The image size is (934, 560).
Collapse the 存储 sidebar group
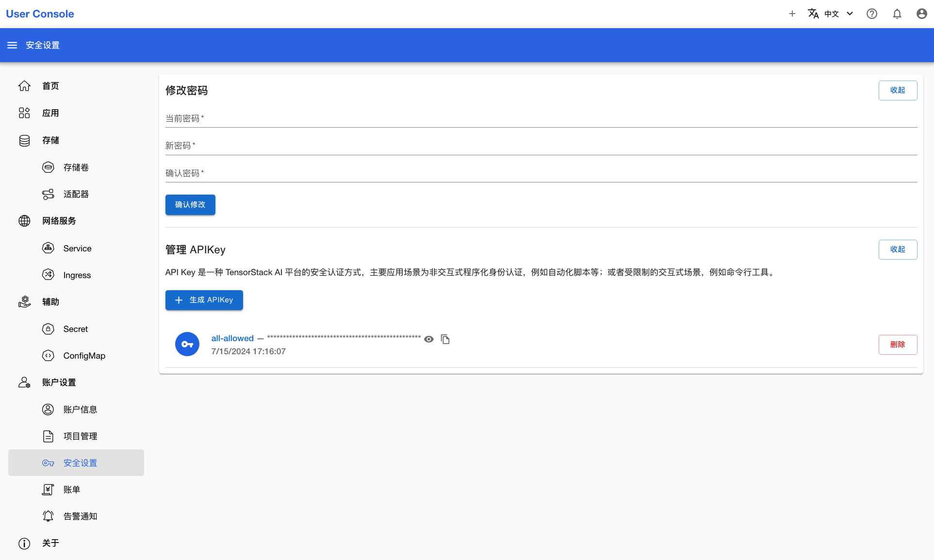[x=76, y=140]
